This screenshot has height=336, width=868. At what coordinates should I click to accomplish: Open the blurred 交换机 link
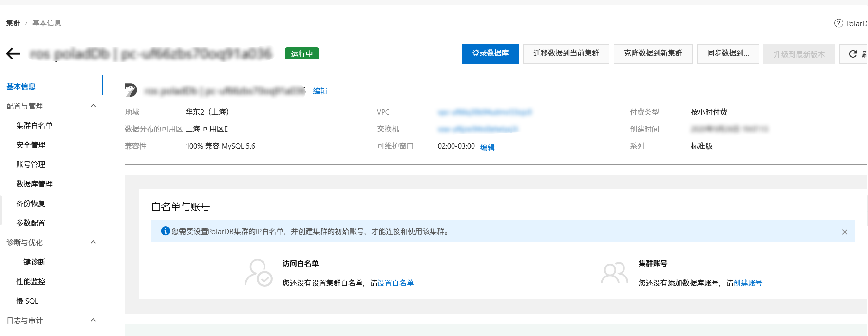pos(478,129)
